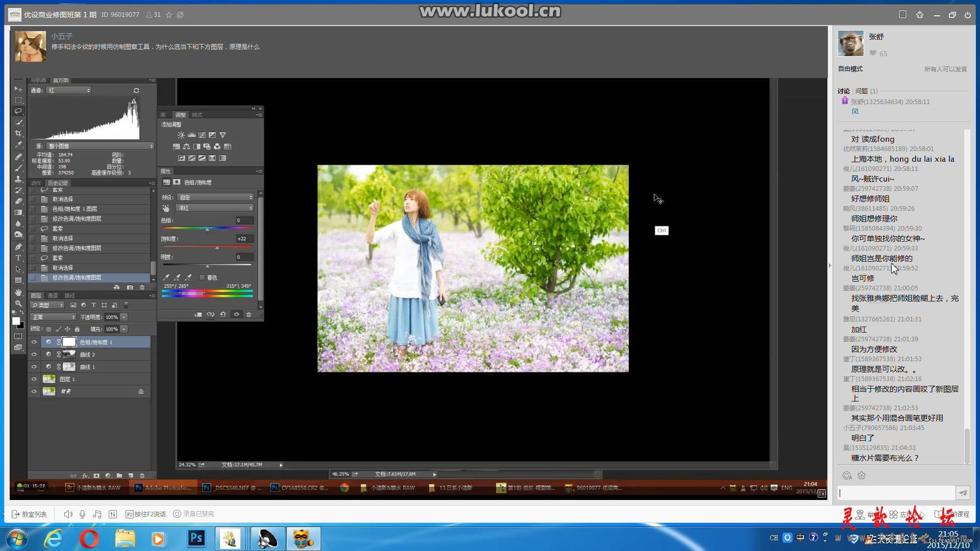Enable the 着色 colorize checkbox

[202, 278]
